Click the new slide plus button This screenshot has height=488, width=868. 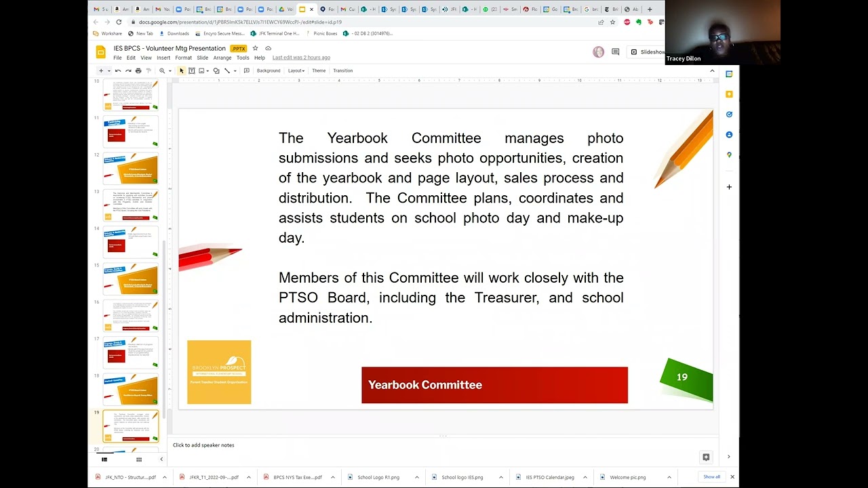tap(101, 70)
